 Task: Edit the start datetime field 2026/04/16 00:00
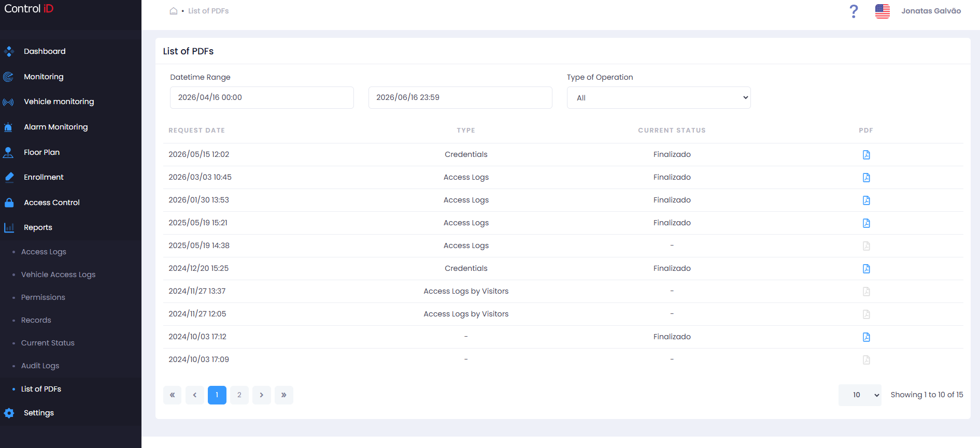262,97
